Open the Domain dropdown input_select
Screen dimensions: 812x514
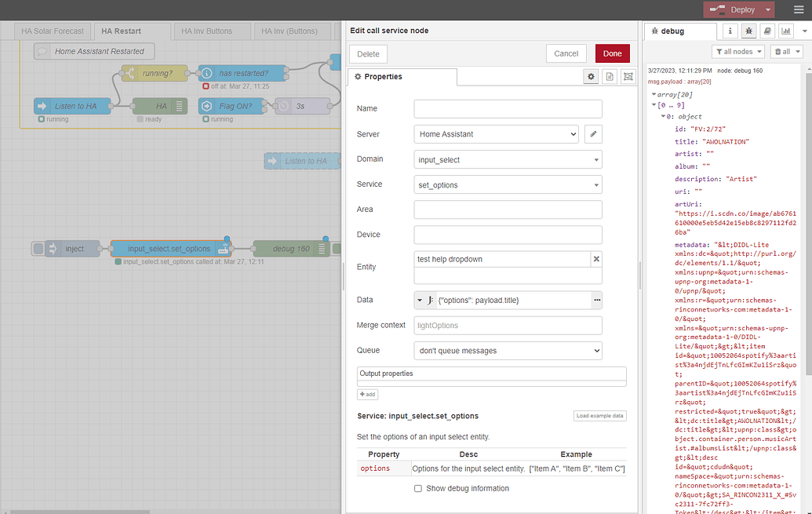(508, 159)
